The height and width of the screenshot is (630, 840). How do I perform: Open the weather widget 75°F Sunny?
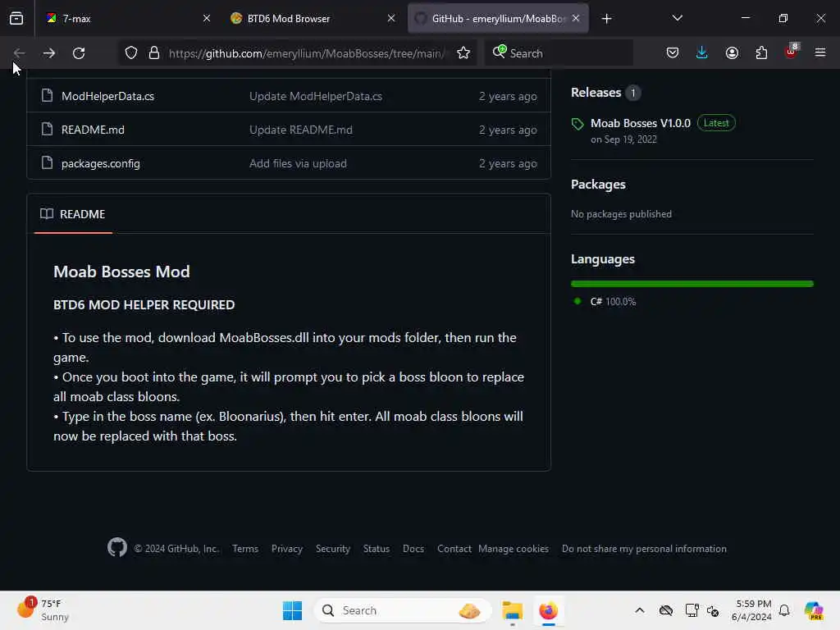click(44, 610)
